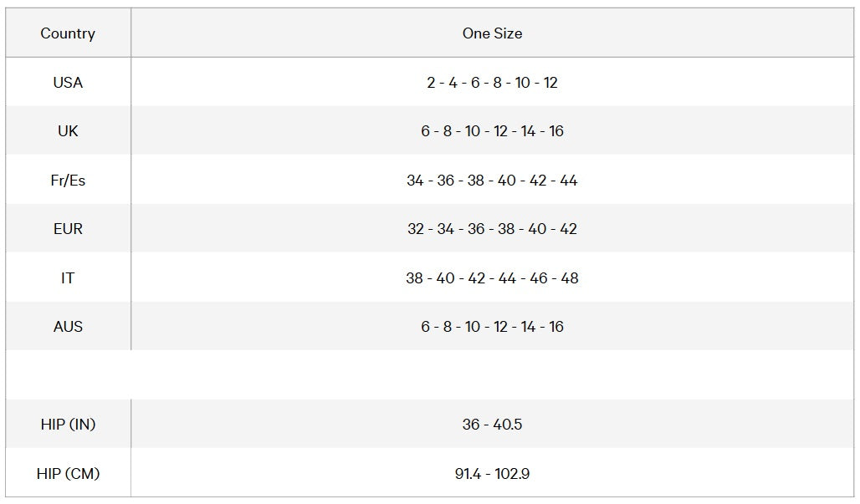
Task: Click the IT sizes 38 - 40 - 42 - 44 - 46 - 48
Action: pyautogui.click(x=492, y=277)
